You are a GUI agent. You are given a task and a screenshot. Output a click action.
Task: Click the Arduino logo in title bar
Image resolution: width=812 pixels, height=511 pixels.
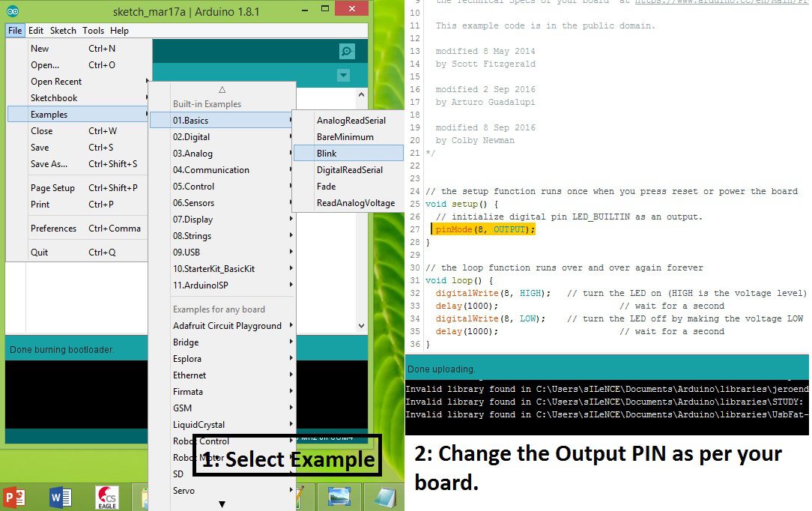pos(13,11)
